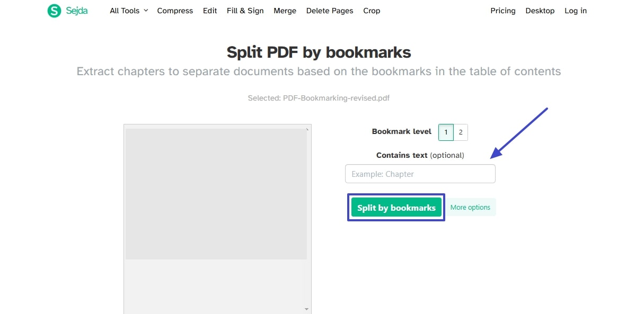
Task: Open the Compress tool
Action: [175, 11]
